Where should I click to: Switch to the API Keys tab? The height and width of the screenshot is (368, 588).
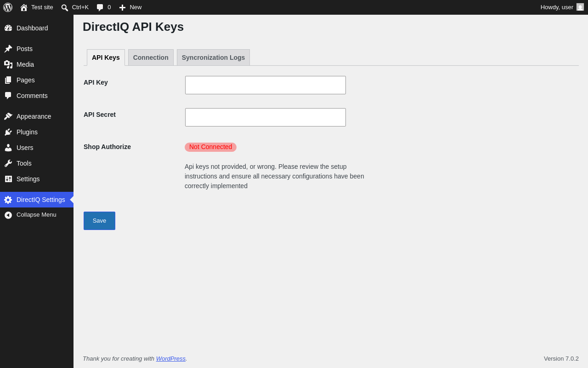click(106, 57)
